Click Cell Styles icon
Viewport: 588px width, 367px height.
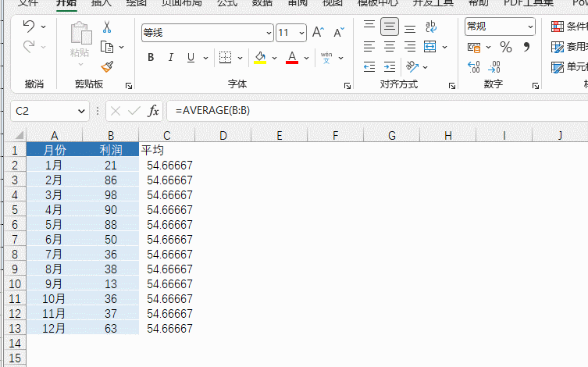coord(558,67)
